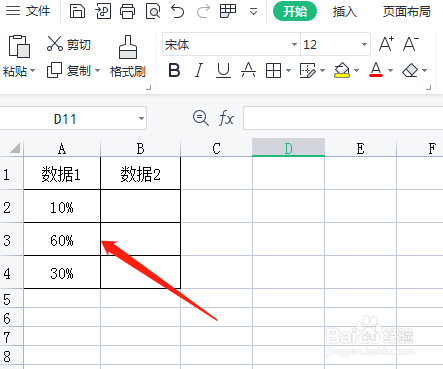This screenshot has width=443, height=369.
Task: Open the 宋体 font name dropdown
Action: pos(294,44)
